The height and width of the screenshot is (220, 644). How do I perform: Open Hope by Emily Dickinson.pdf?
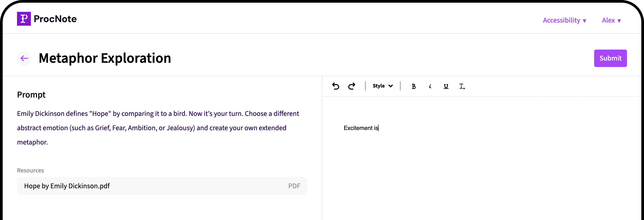[x=67, y=186]
